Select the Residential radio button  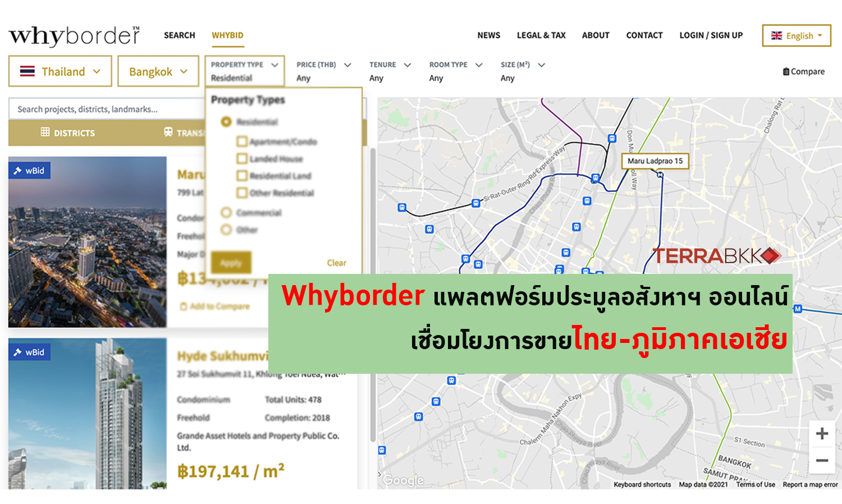click(226, 121)
